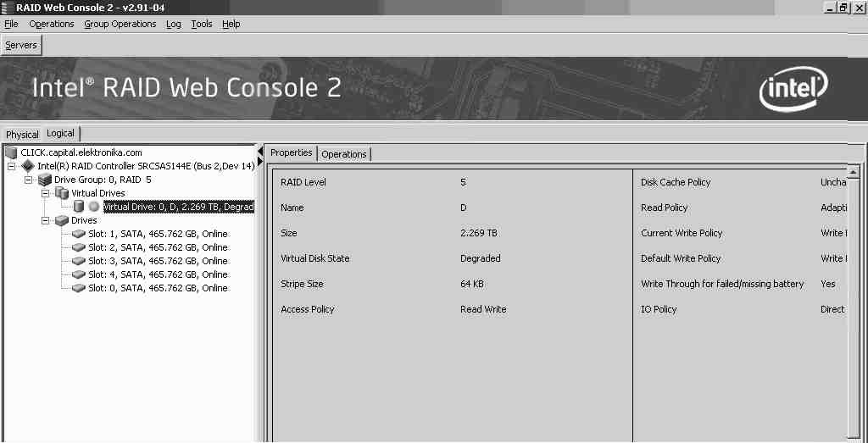Click the Slot 1 SATA drive icon
This screenshot has width=868, height=443.
pyautogui.click(x=79, y=234)
